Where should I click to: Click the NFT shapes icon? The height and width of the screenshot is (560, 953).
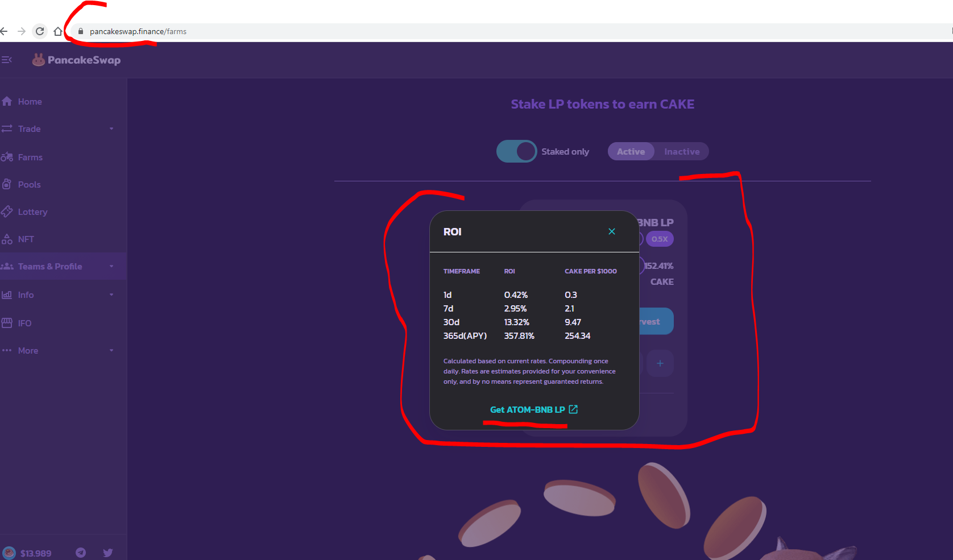[7, 239]
